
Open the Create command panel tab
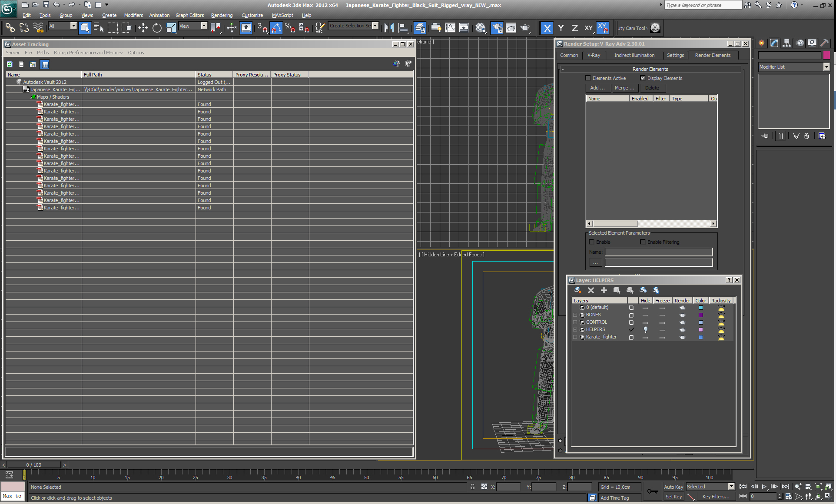(762, 43)
